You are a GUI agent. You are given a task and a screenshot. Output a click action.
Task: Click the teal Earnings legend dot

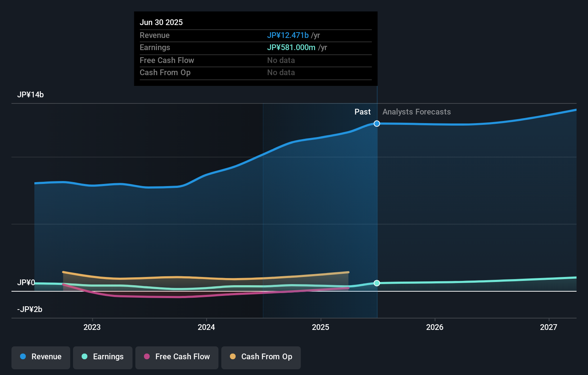85,356
